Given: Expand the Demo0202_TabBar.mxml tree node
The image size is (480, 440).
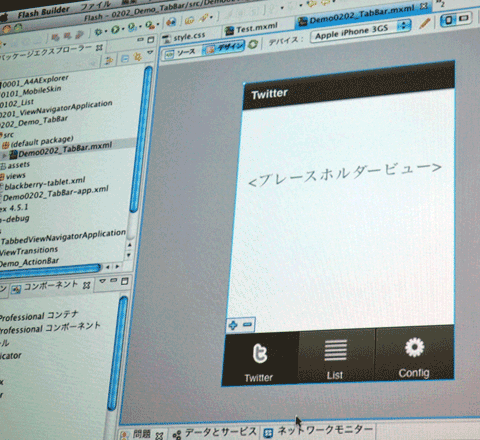Looking at the screenshot, I should (5, 156).
